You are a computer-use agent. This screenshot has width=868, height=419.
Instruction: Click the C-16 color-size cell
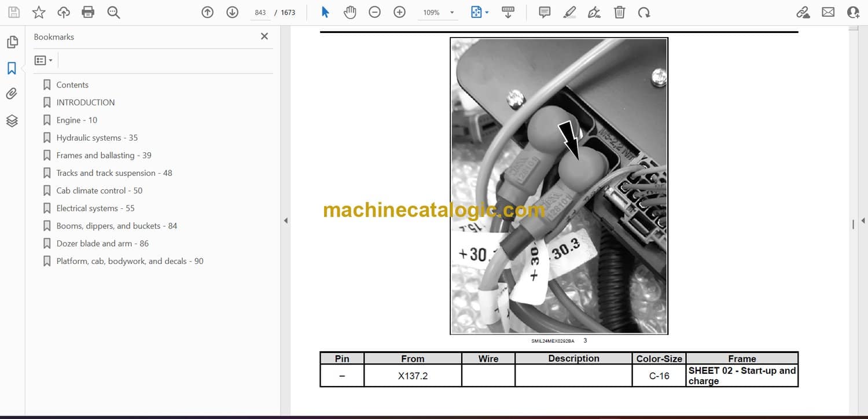click(659, 376)
